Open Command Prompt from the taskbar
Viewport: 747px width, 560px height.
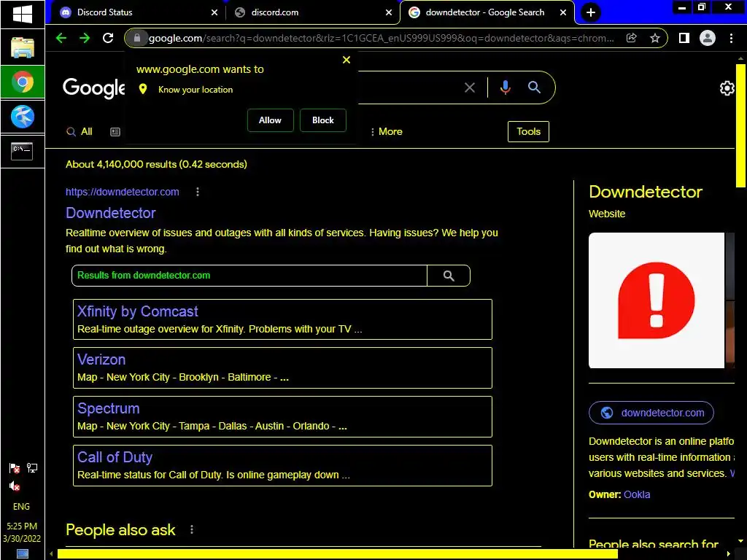[x=23, y=151]
